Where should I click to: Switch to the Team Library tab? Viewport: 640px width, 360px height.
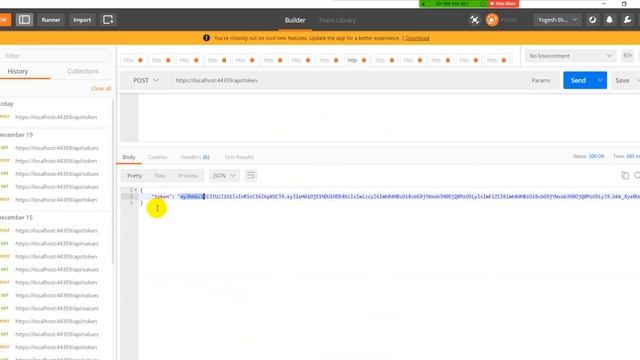point(337,20)
